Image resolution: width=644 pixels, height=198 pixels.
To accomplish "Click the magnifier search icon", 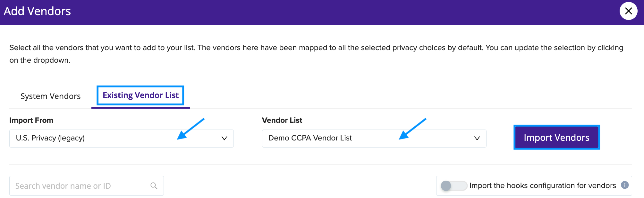I will tap(154, 185).
